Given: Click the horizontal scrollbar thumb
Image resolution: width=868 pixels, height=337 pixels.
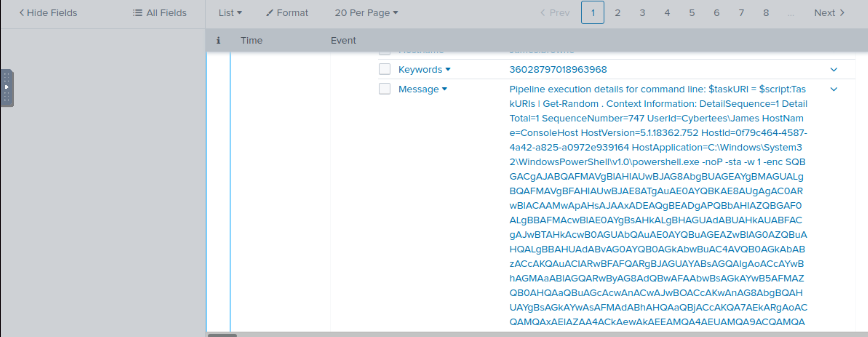Looking at the screenshot, I should pos(222,335).
